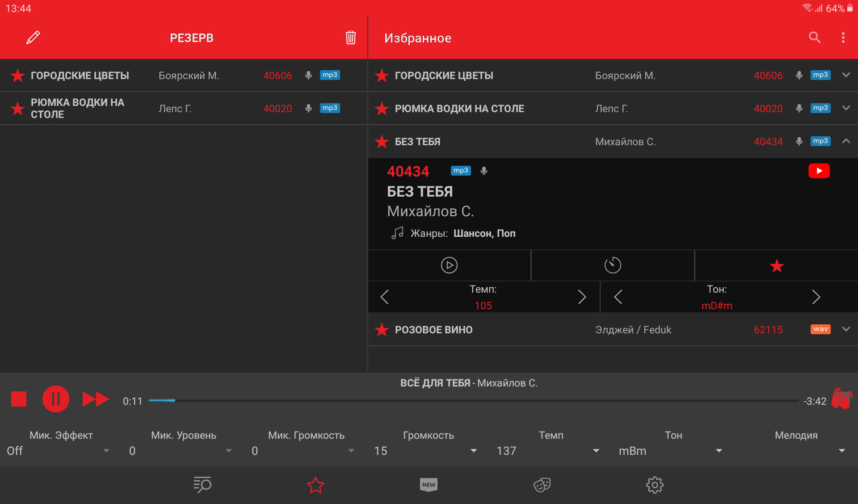Open Мик. Эффект dropdown
Image resolution: width=858 pixels, height=504 pixels.
click(58, 451)
